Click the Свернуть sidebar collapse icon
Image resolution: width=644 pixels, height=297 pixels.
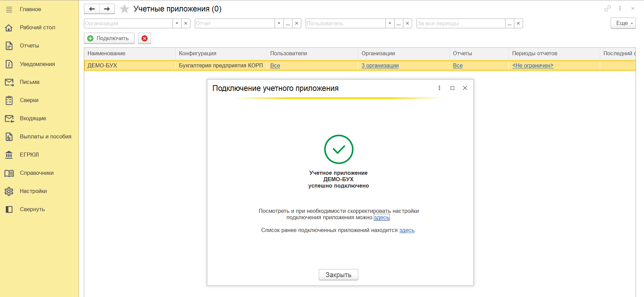coord(9,209)
